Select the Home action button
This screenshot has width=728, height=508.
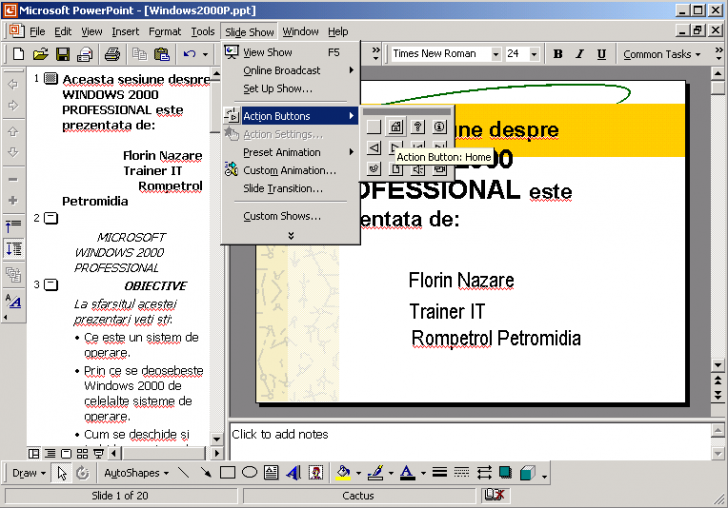[x=396, y=126]
